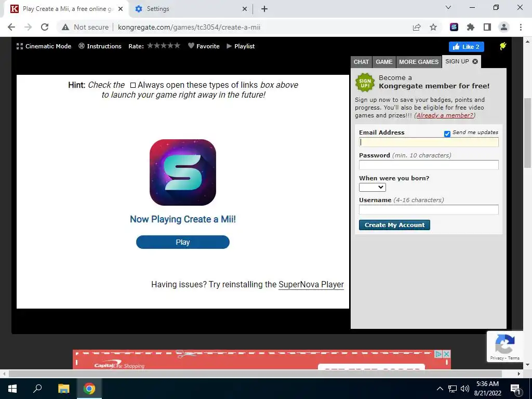Click the blue Play button
Viewport: 532px width, 399px height.
183,242
